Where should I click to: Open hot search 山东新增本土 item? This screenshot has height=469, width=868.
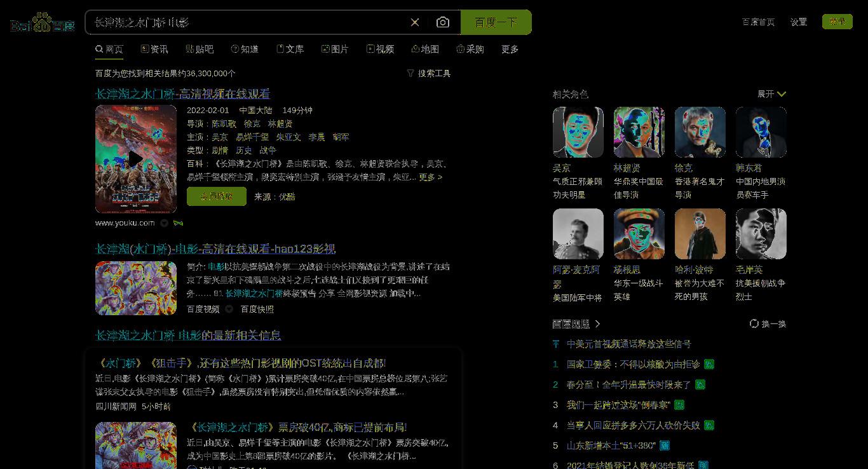tap(611, 445)
